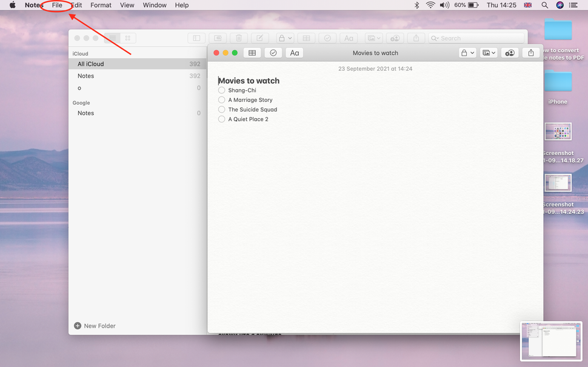The image size is (588, 367).
Task: Open the Window menu
Action: click(155, 5)
